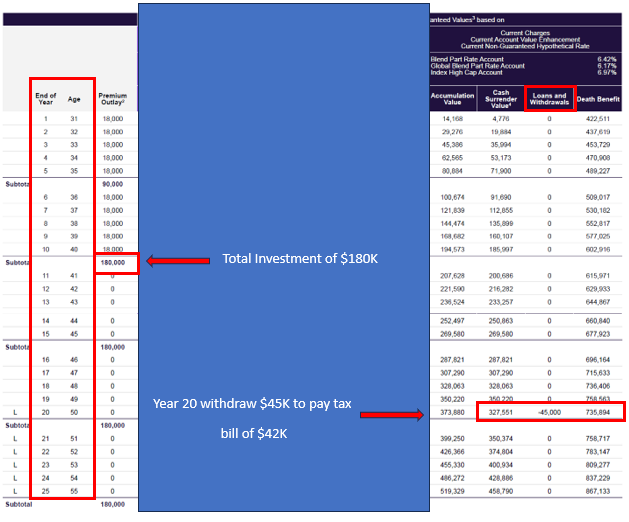This screenshot has width=629, height=522.
Task: Select the Loans and Withdrawals column header
Action: pos(549,99)
